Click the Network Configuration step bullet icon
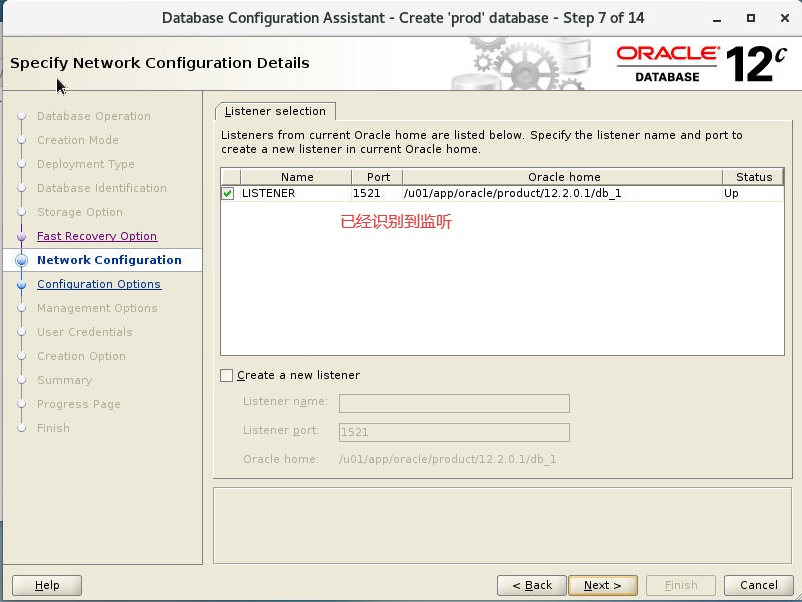This screenshot has height=602, width=802. [21, 260]
